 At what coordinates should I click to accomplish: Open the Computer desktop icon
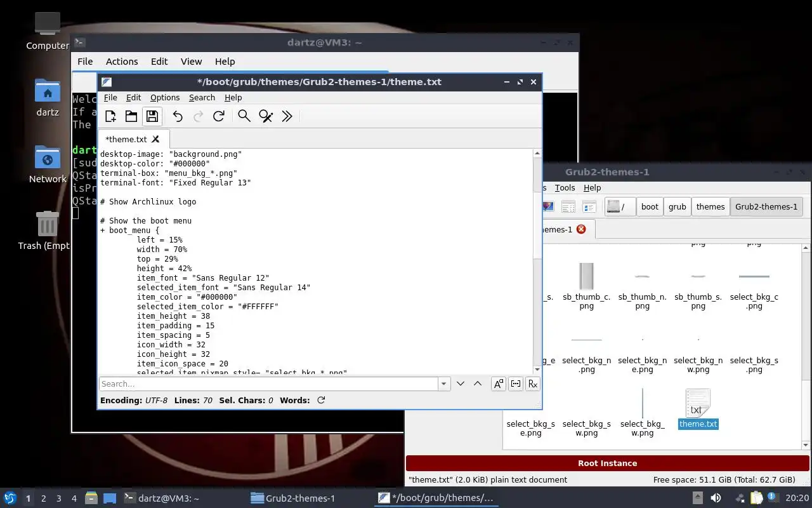(48, 30)
